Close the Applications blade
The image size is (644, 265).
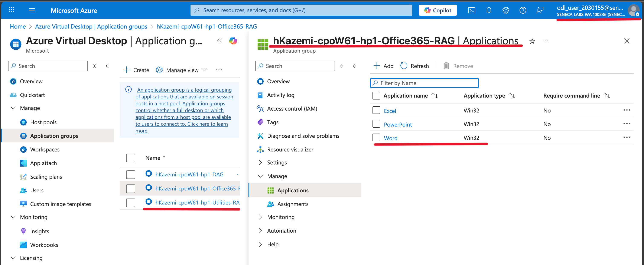(627, 41)
